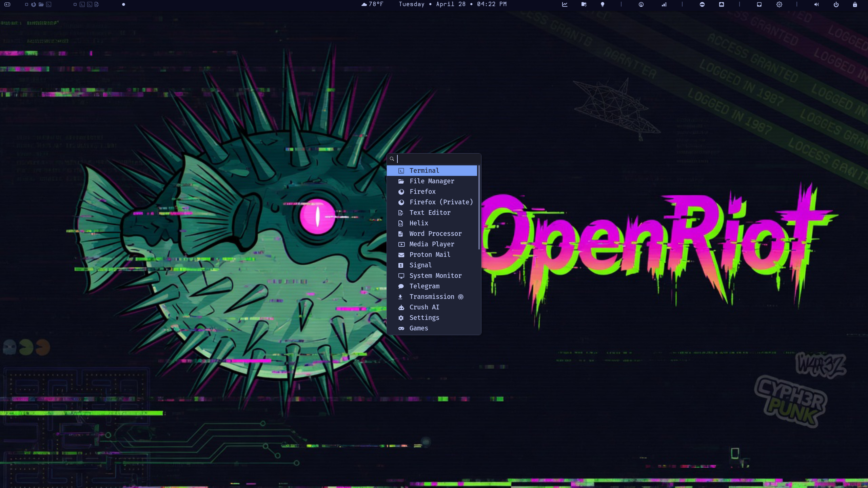This screenshot has width=868, height=488.
Task: Click the 78°F weather indicator
Action: click(x=372, y=4)
